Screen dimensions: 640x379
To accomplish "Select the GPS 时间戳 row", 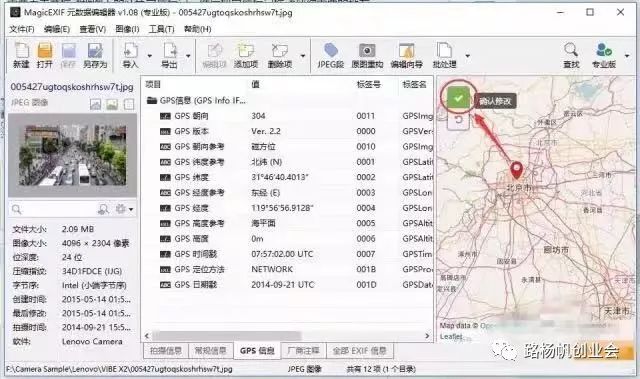I will pyautogui.click(x=288, y=254).
